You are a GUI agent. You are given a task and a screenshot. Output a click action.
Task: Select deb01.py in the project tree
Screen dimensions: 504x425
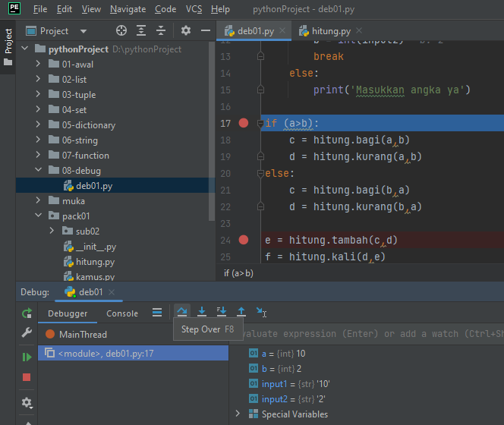pyautogui.click(x=115, y=185)
